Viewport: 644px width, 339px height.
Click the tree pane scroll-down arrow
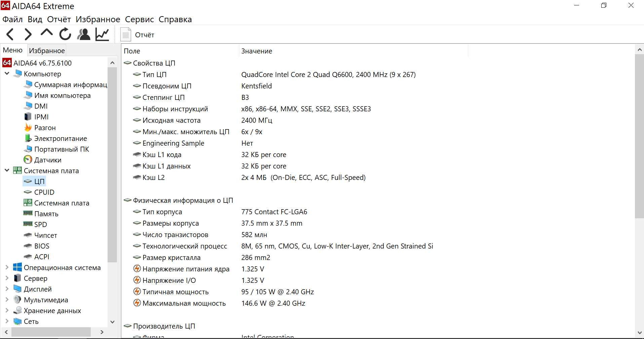tap(112, 322)
